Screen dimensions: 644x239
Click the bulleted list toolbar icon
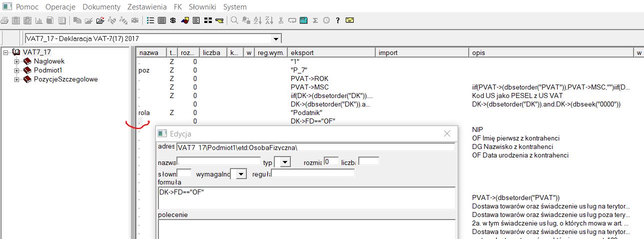point(150,20)
